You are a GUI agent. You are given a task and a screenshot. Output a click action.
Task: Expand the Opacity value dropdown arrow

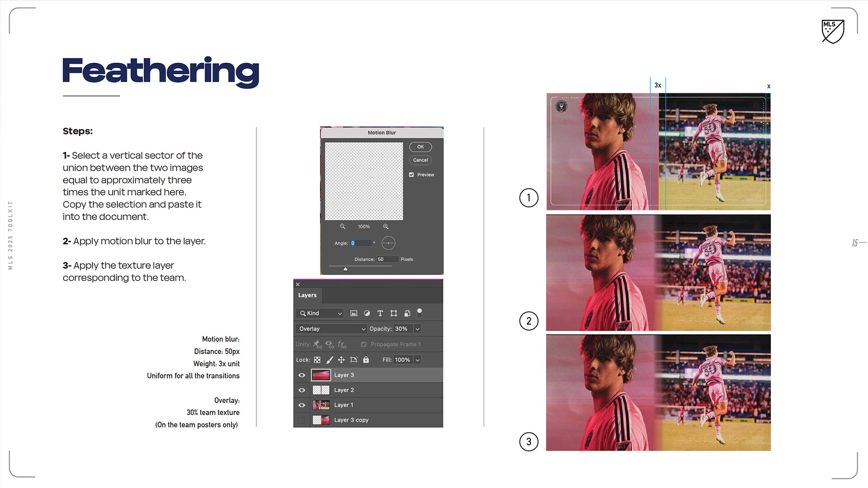418,329
